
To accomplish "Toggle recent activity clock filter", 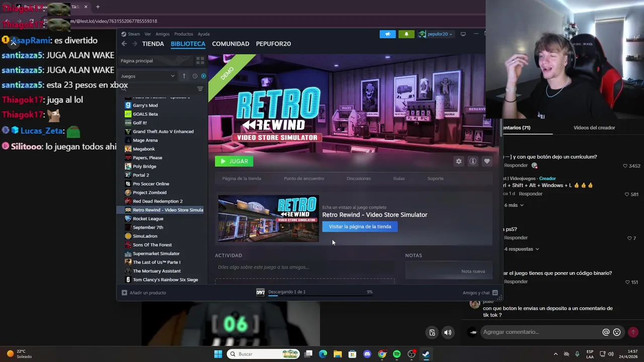I will click(x=195, y=76).
